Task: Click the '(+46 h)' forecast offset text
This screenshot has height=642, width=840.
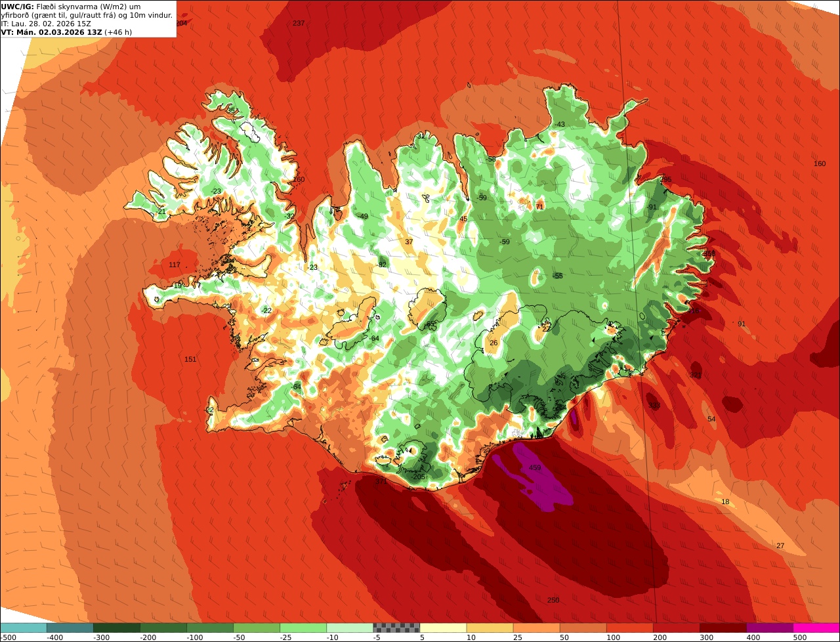Action: [x=118, y=32]
